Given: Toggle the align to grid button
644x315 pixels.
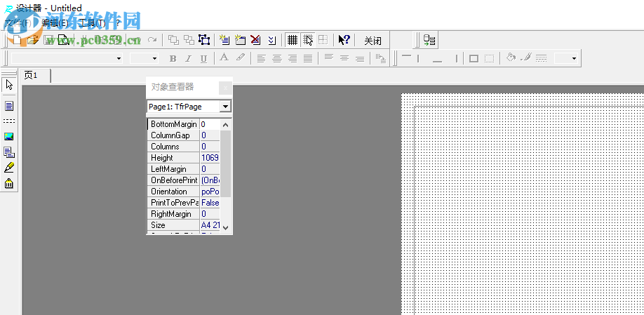Looking at the screenshot, I should coord(308,40).
